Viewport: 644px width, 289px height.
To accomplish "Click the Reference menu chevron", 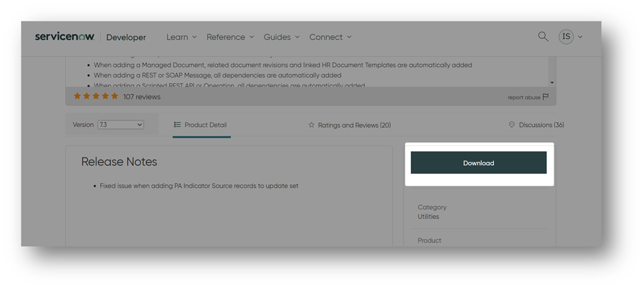I will pyautogui.click(x=252, y=37).
